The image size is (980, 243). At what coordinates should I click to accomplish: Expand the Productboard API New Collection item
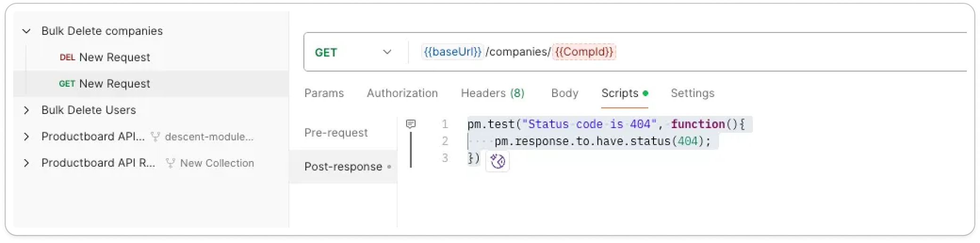[27, 163]
